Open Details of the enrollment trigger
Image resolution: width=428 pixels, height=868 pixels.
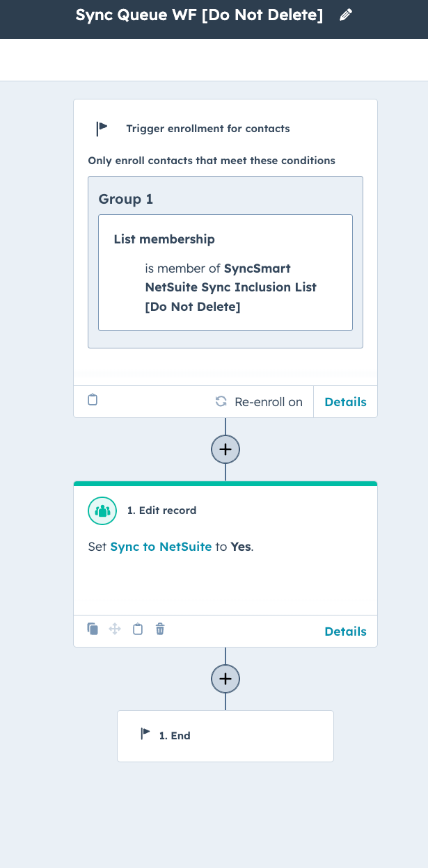click(345, 402)
